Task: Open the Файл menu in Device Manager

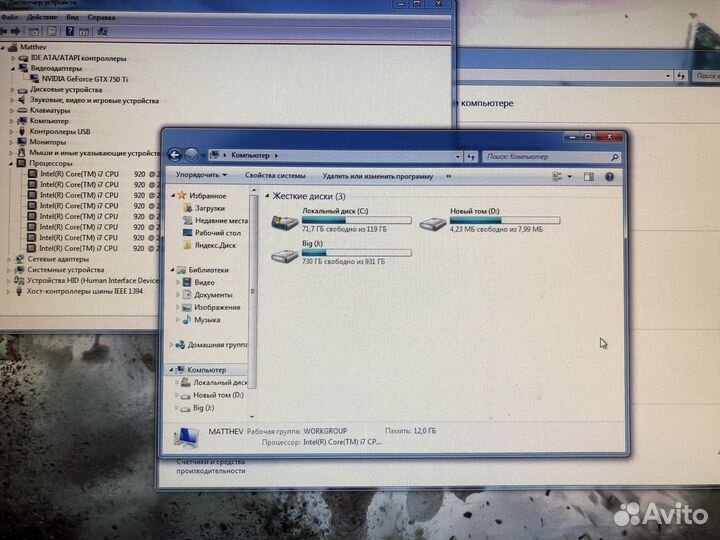Action: coord(9,17)
